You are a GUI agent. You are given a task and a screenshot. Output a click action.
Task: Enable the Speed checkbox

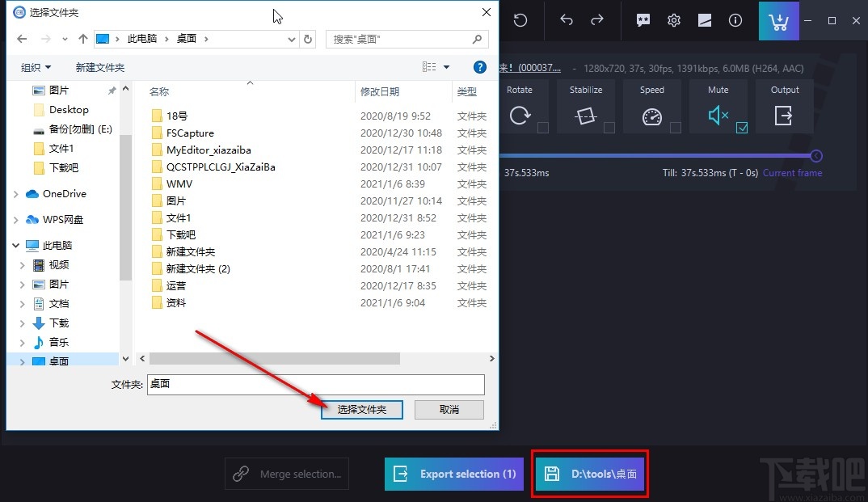pos(676,128)
